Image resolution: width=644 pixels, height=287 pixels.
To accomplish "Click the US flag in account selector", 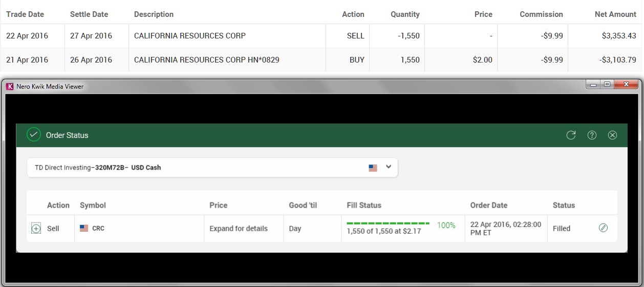I will coord(373,168).
